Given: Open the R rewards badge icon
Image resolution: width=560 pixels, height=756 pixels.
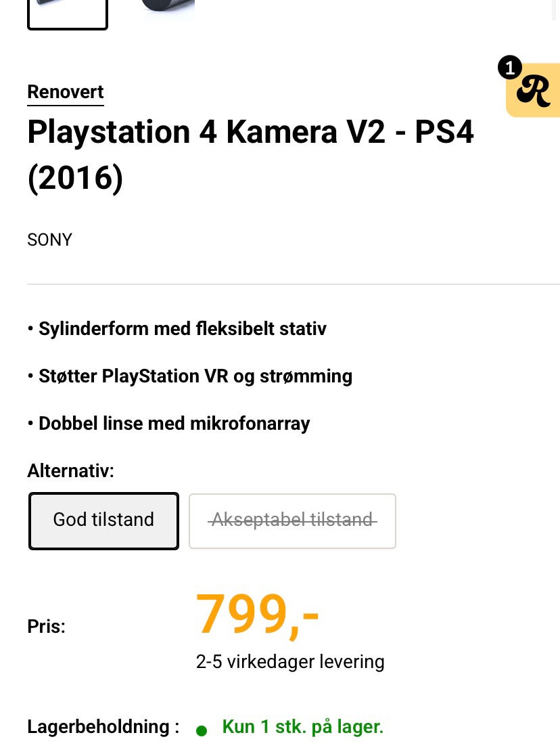Looking at the screenshot, I should [x=536, y=91].
